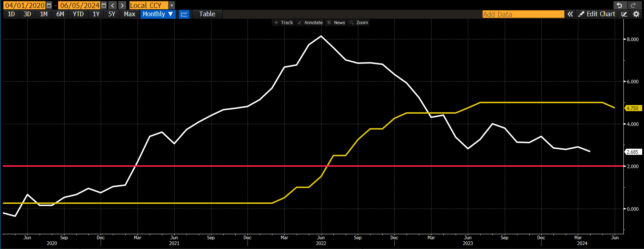Click the Edit Chart button

597,14
